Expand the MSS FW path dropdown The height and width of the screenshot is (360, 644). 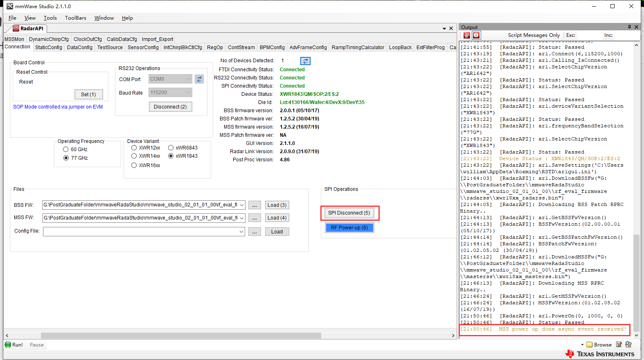(x=242, y=218)
